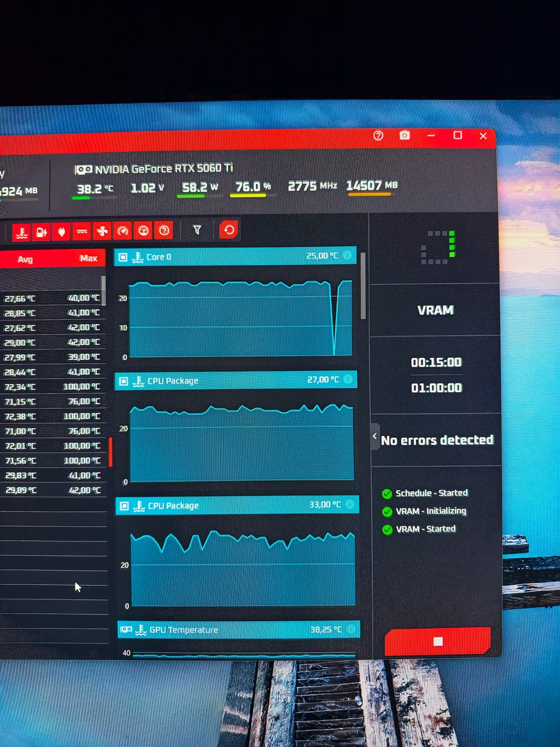
Task: Click the No errors detected status
Action: (x=437, y=440)
